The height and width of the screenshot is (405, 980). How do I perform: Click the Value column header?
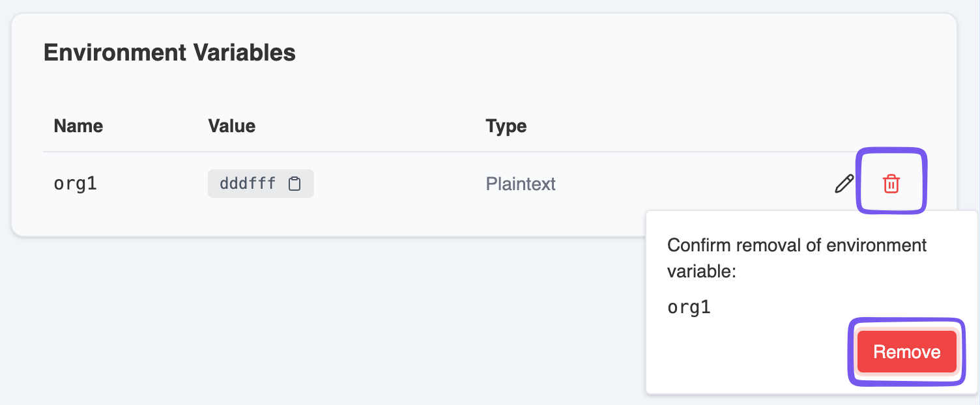[232, 126]
